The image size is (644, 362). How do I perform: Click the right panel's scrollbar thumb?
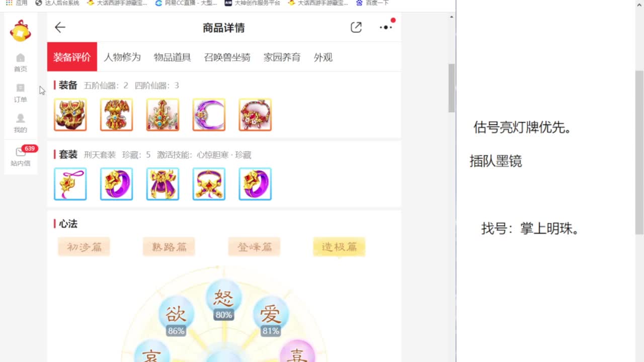pos(639,152)
